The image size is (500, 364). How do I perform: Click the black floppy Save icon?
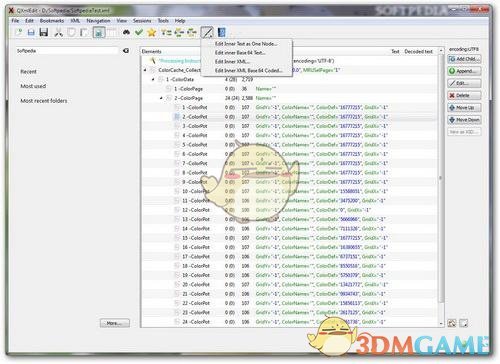point(44,32)
